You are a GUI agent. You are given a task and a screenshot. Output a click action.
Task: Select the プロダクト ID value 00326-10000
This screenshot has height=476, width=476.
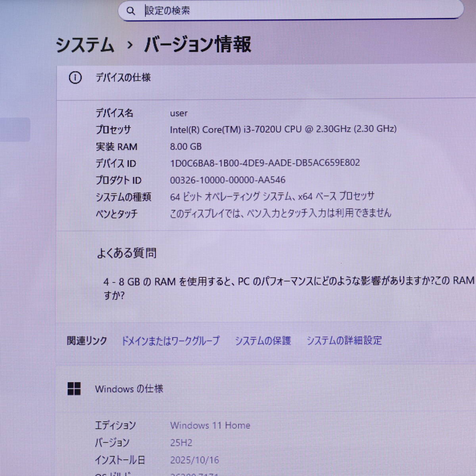(227, 180)
